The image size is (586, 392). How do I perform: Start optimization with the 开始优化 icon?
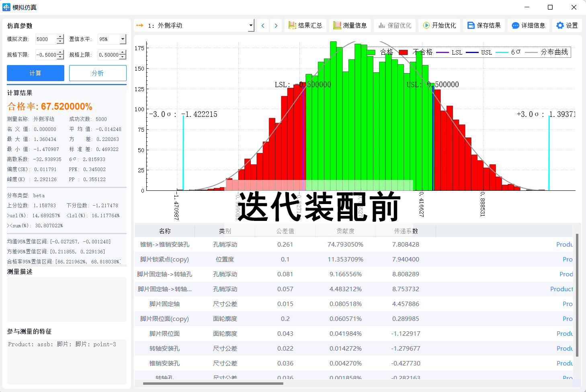tap(439, 25)
